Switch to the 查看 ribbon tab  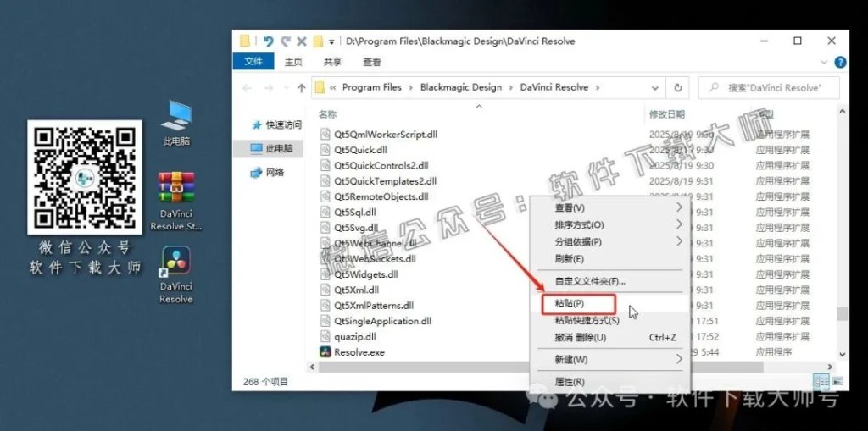[372, 62]
